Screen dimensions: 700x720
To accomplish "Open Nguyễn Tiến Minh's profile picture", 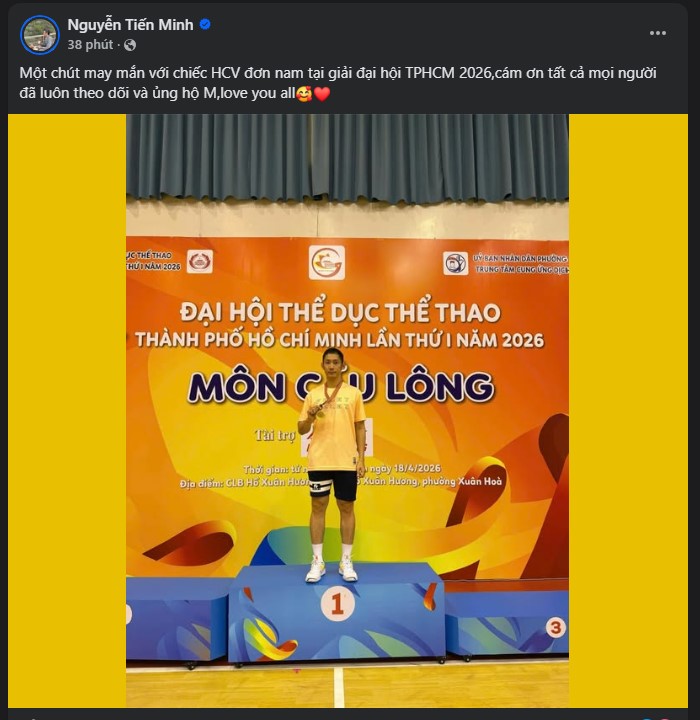I will coord(40,35).
